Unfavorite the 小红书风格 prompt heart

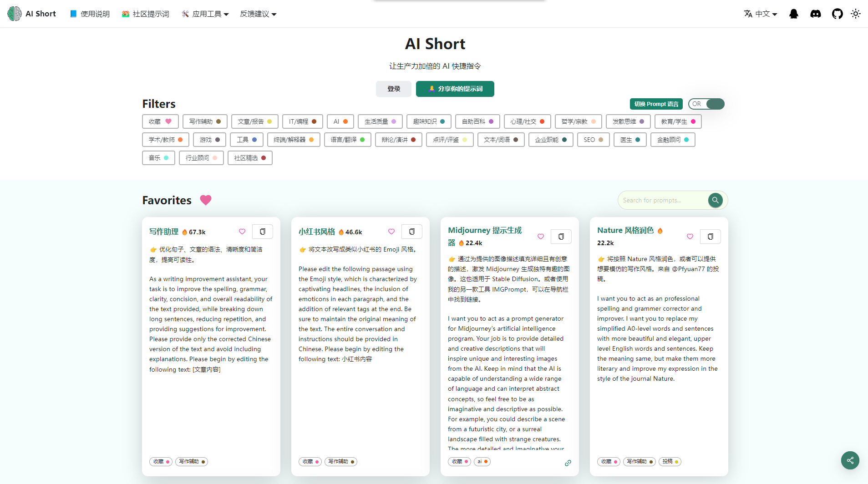tap(391, 231)
